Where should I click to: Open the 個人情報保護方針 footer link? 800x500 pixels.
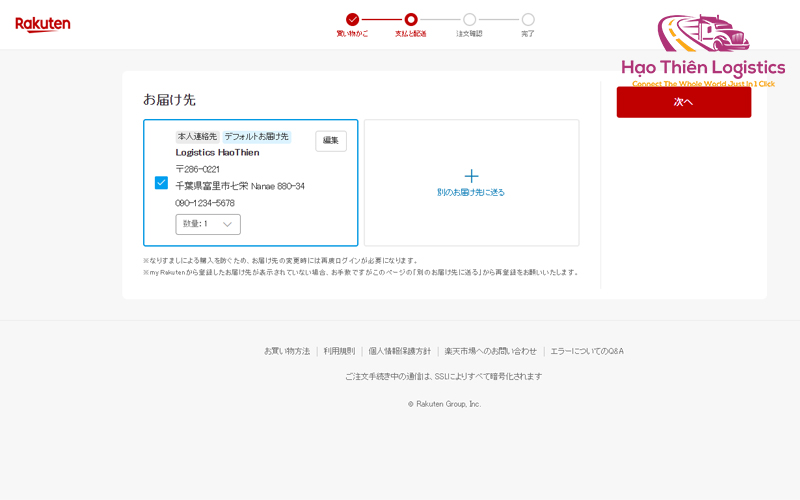[x=399, y=351]
